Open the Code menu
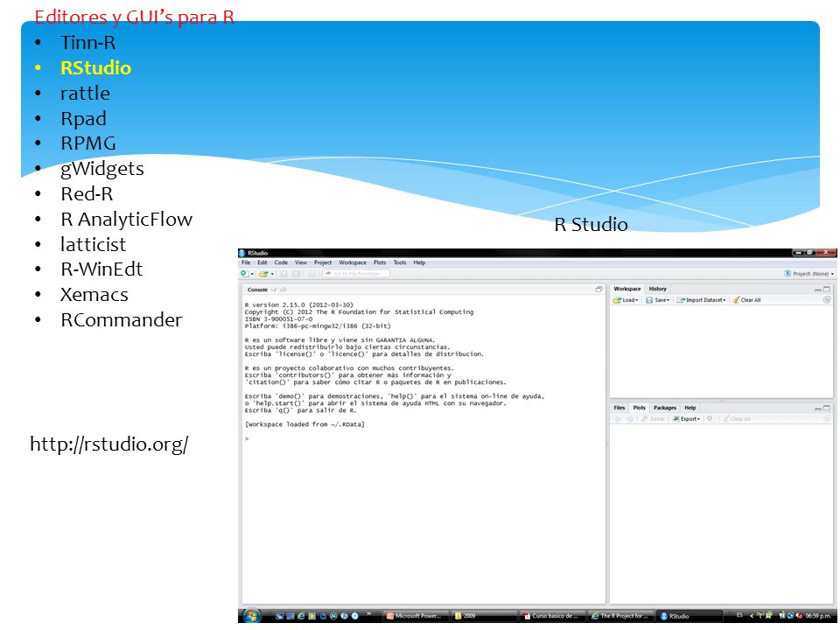 coord(281,262)
